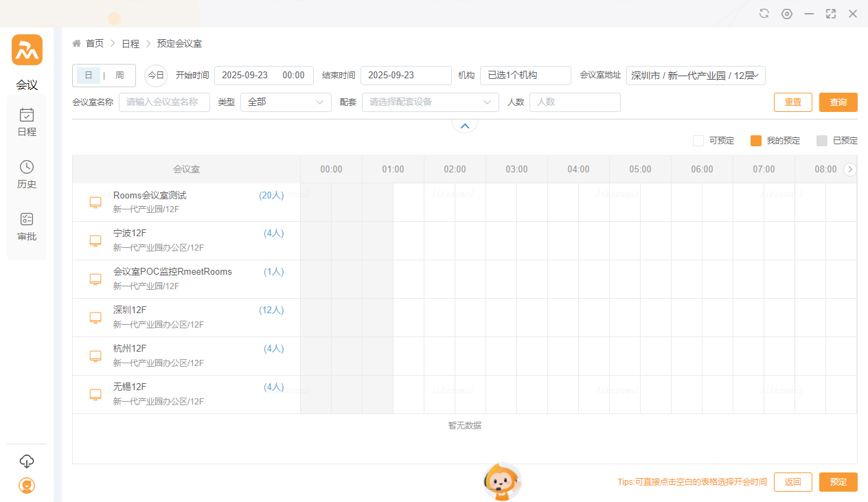Click the orange 我的预定 legend swatch
This screenshot has height=502, width=868.
pyautogui.click(x=756, y=141)
